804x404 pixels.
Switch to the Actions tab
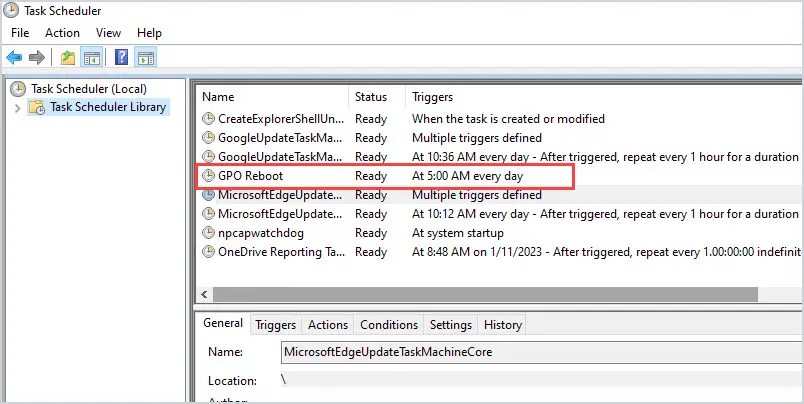point(328,325)
